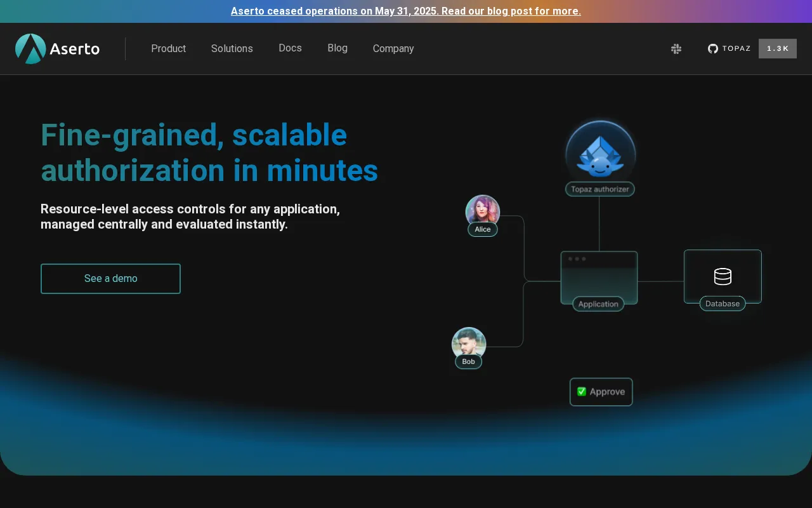Open the Blog page
Viewport: 812px width, 508px height.
[337, 48]
